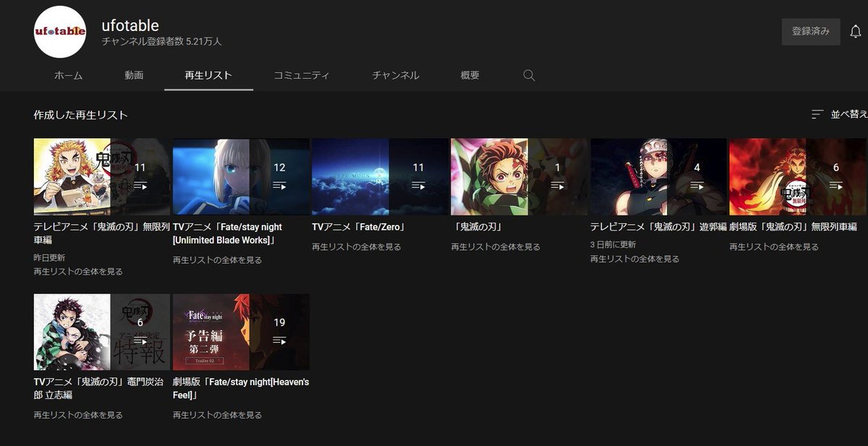The height and width of the screenshot is (446, 868).
Task: Click the sort lines icon beside 並べ替え
Action: pos(817,114)
